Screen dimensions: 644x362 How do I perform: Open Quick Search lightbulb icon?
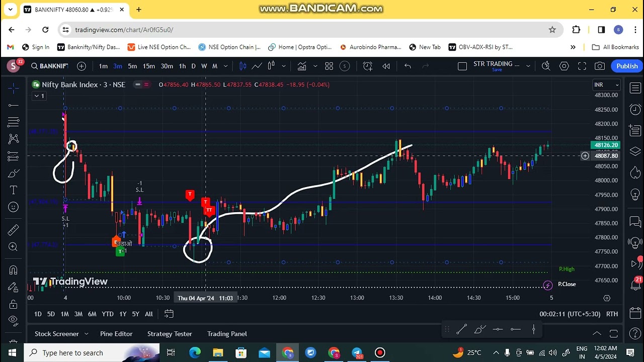[x=546, y=66]
